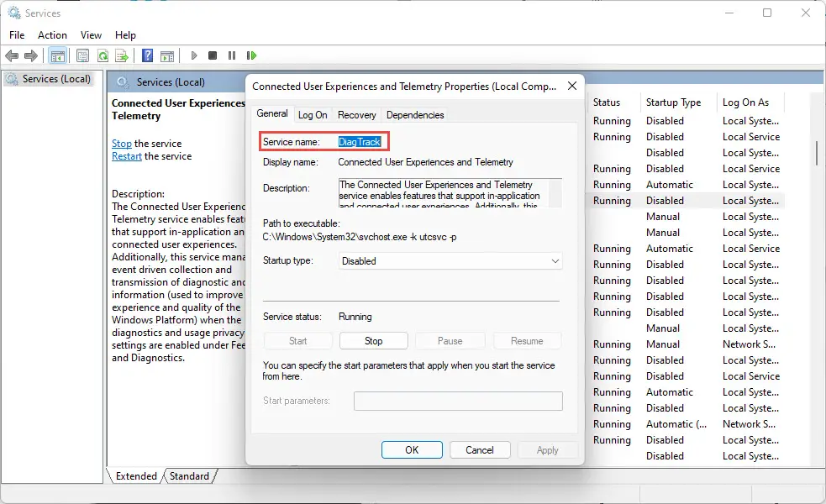
Task: Click the Stop button in the dialog
Action: point(373,341)
